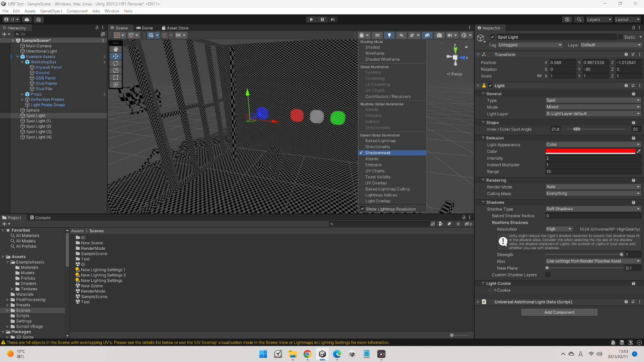Adjust the shadow Strength slider
The height and width of the screenshot is (362, 644).
coord(584,254)
